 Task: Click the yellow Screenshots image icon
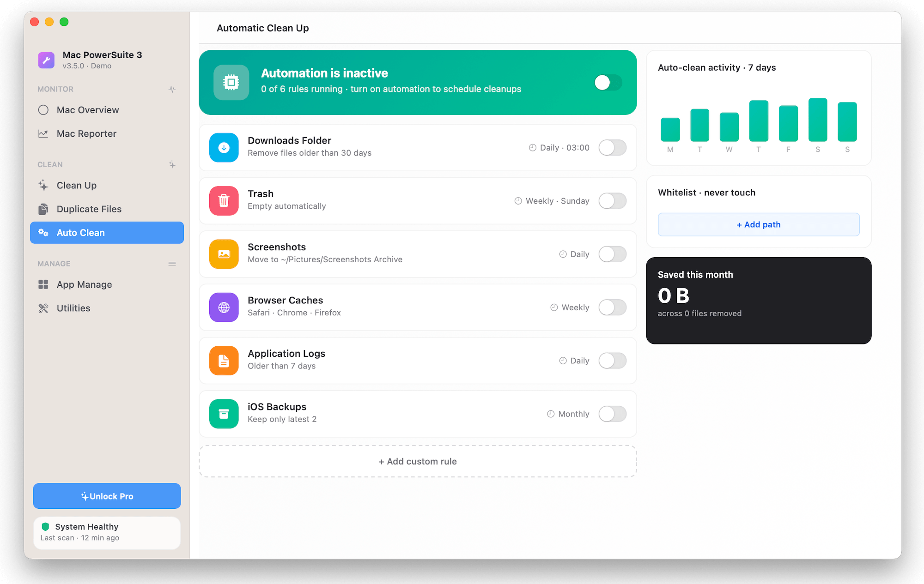(x=224, y=254)
